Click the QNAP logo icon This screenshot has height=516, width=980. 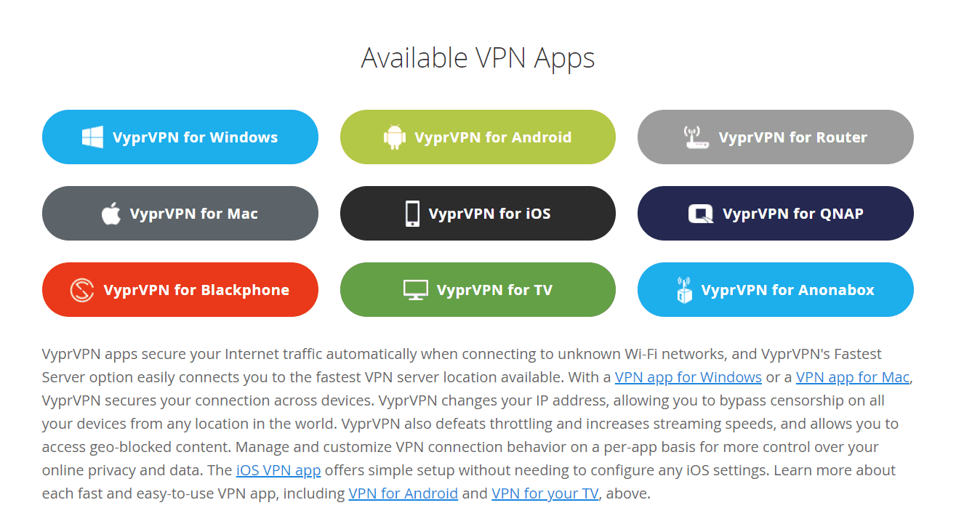[701, 214]
